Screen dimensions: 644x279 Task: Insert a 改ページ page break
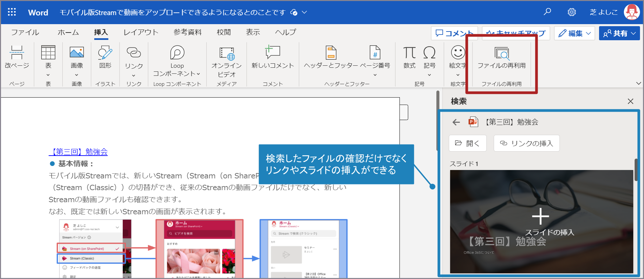[17, 57]
